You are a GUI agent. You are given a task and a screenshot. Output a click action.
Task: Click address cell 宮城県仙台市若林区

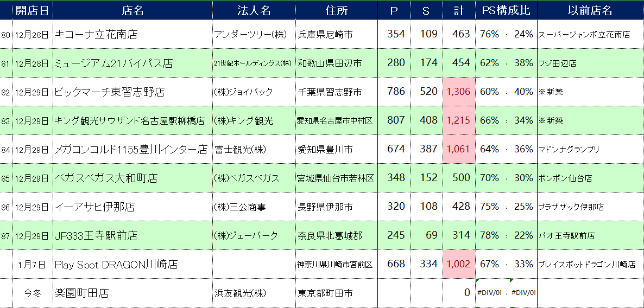336,178
